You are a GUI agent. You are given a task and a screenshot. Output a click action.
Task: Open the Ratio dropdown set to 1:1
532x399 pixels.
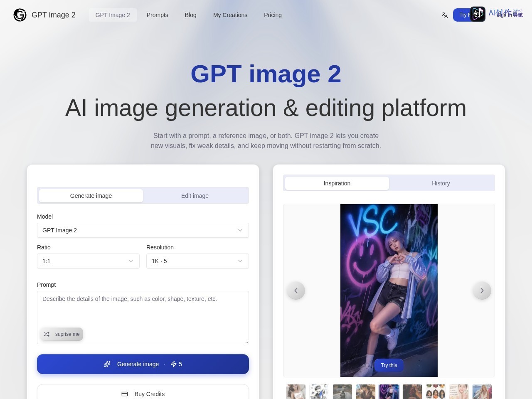pos(88,261)
